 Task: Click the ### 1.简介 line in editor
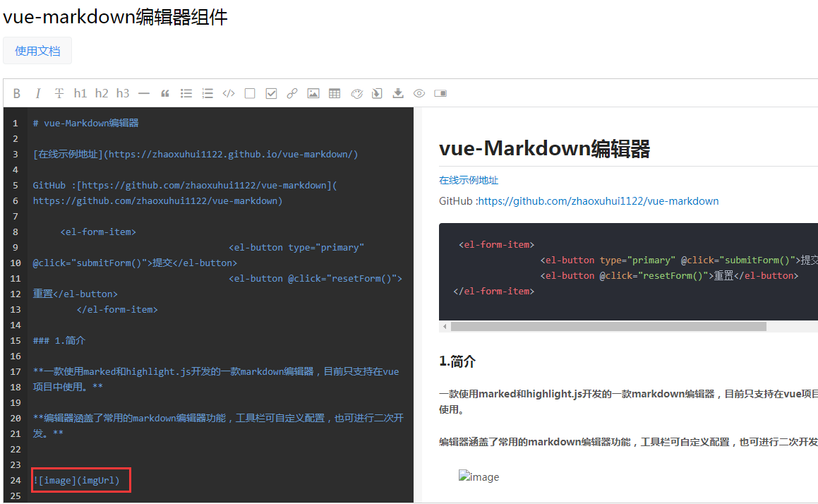coord(59,341)
